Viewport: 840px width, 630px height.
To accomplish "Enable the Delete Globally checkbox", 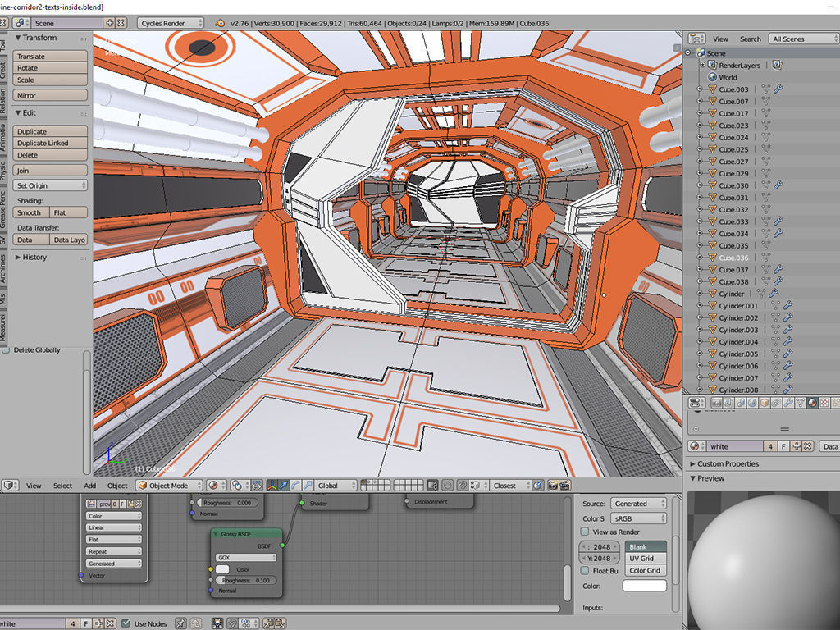I will (x=6, y=349).
